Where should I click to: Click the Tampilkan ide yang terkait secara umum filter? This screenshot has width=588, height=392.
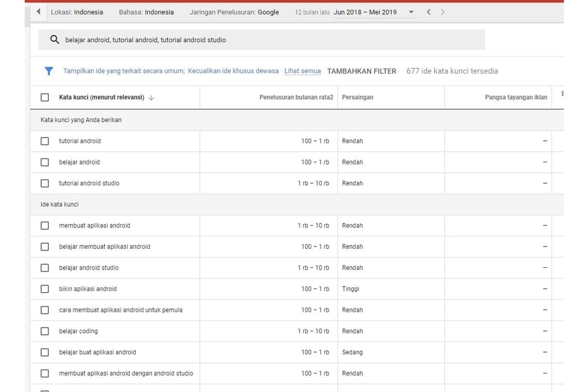click(x=124, y=71)
